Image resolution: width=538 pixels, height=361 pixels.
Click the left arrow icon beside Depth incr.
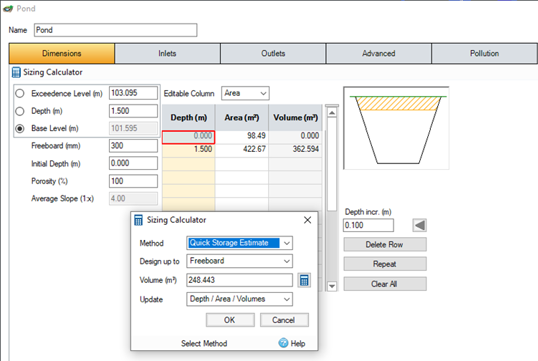click(x=419, y=225)
